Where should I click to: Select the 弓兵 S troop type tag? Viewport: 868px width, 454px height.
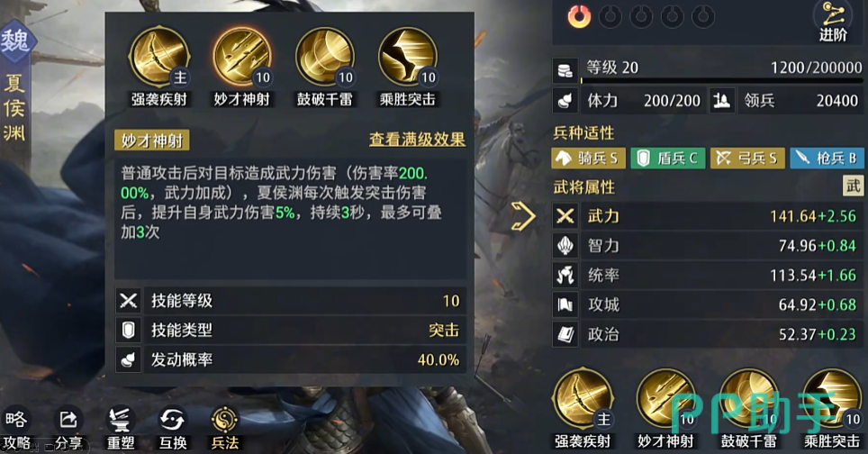click(747, 159)
